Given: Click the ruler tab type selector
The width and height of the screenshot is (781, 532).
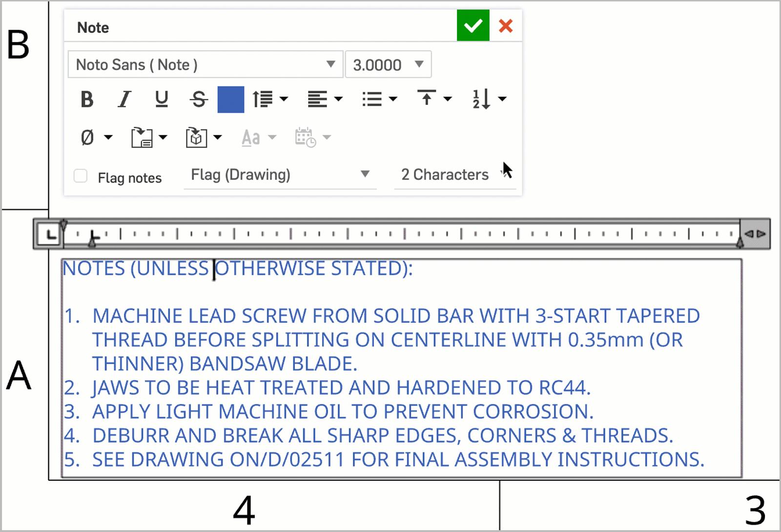Looking at the screenshot, I should (x=50, y=235).
